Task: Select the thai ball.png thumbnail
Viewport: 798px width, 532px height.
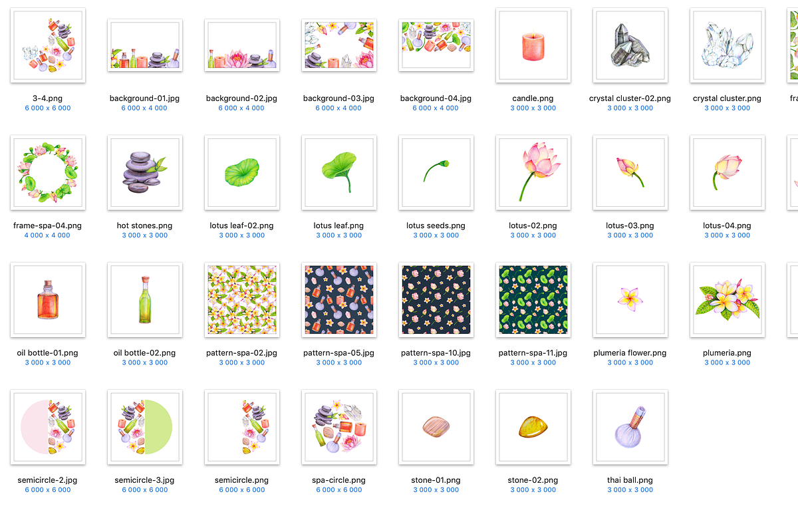Action: click(x=630, y=427)
